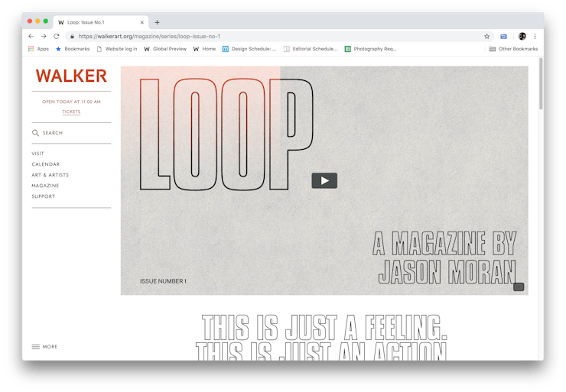Open the Chrome three-dot menu
Image resolution: width=566 pixels, height=392 pixels.
point(535,36)
